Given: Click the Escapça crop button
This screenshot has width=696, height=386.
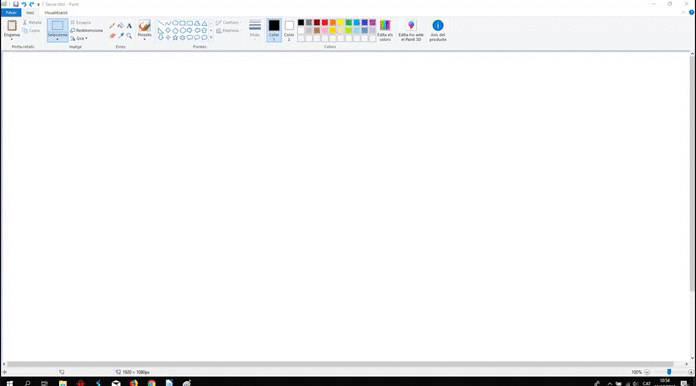Looking at the screenshot, I should [81, 23].
